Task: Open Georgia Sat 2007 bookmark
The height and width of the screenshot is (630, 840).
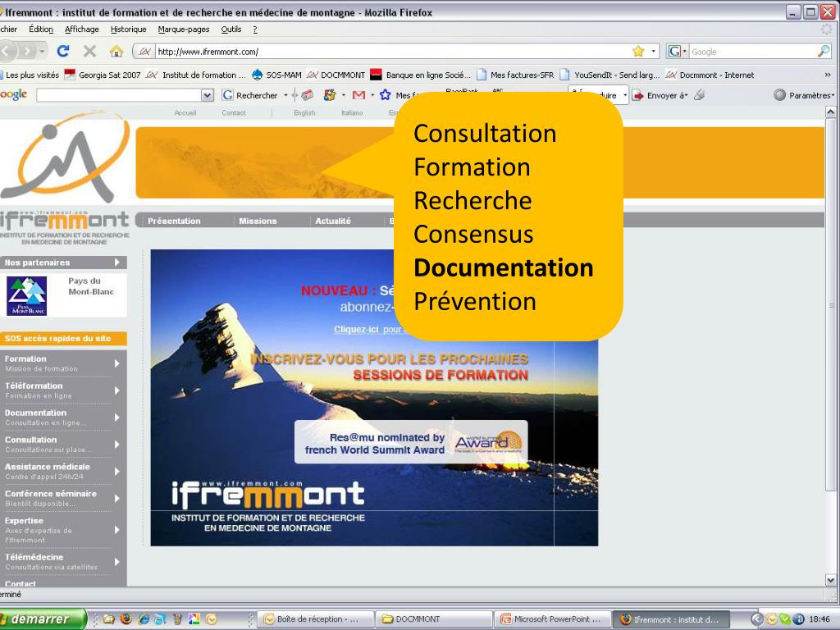Action: click(x=103, y=75)
